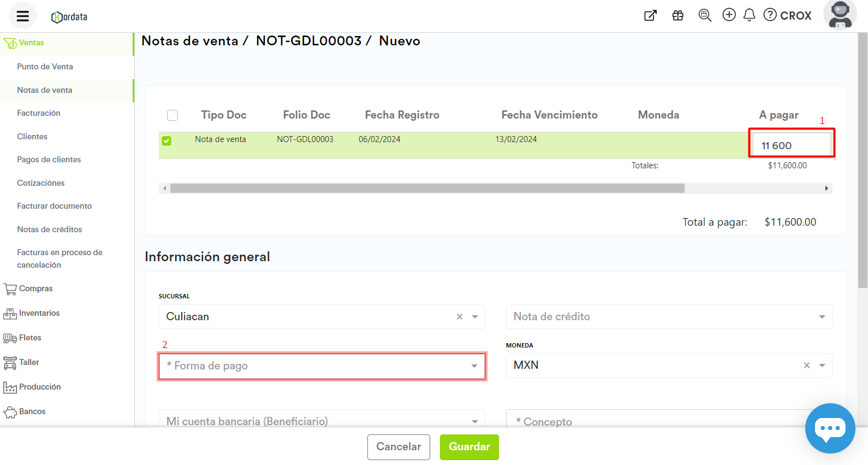Go to Pagos de clientes
Image resolution: width=868 pixels, height=465 pixels.
[x=49, y=160]
